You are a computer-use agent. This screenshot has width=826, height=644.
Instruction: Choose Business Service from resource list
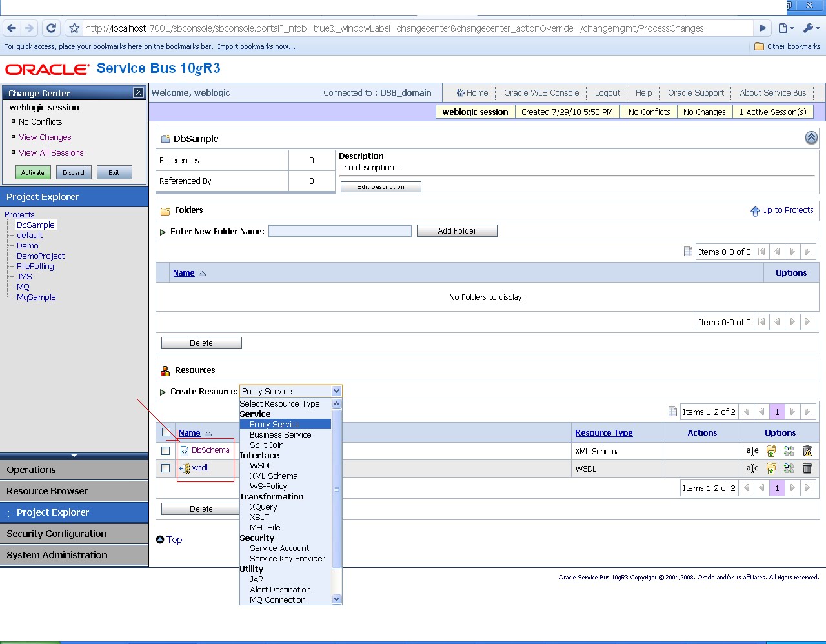280,435
